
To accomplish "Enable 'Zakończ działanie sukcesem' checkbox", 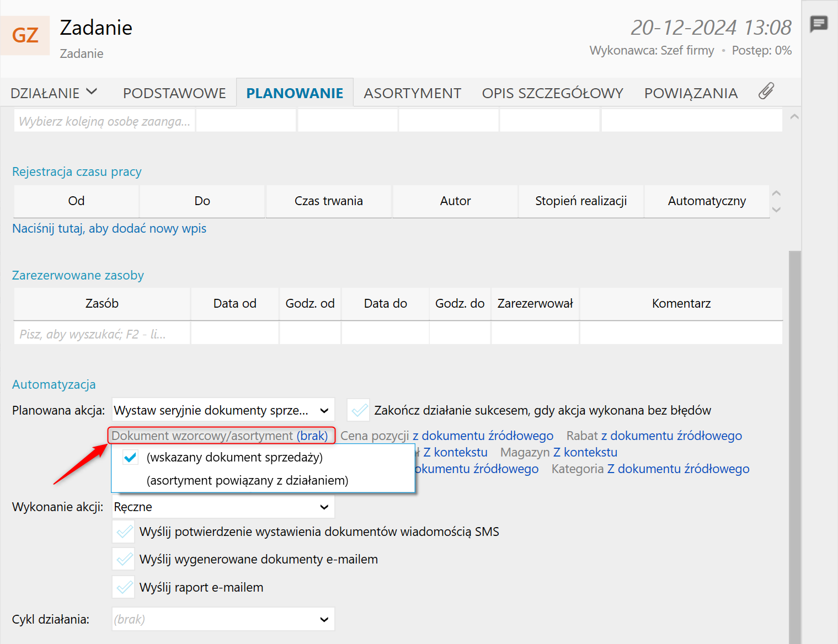I will coord(359,410).
